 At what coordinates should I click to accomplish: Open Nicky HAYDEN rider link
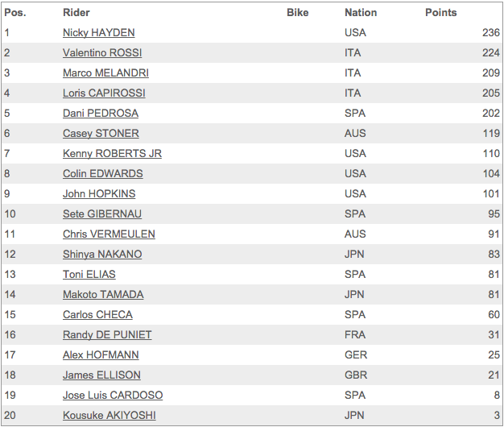point(99,33)
